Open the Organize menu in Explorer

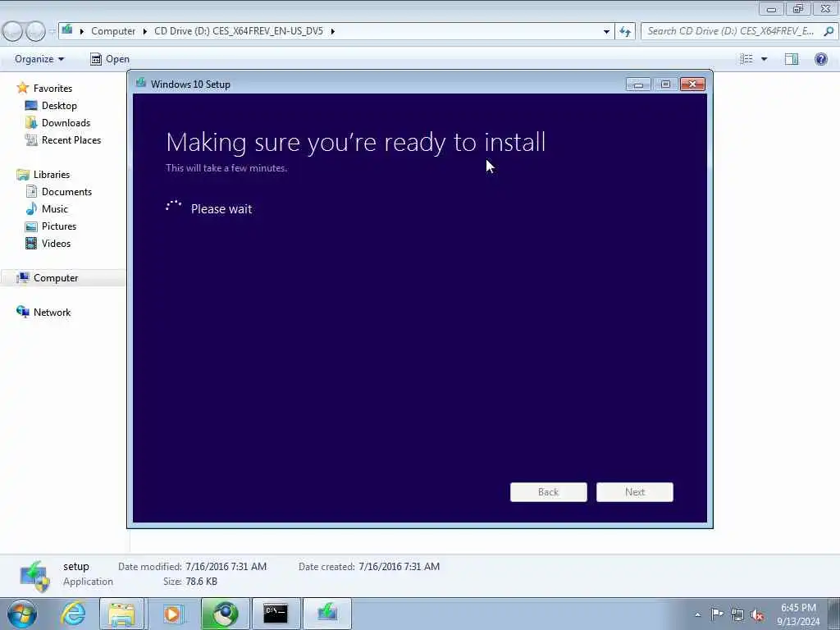tap(39, 59)
